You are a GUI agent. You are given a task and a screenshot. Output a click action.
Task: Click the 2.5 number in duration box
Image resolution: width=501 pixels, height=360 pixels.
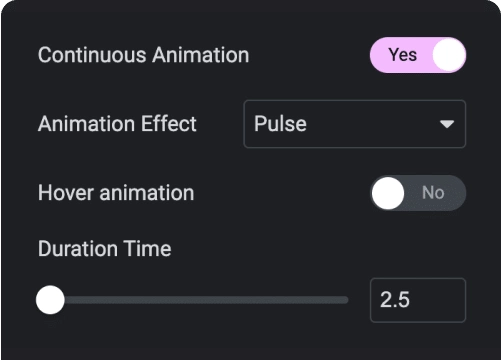click(395, 300)
